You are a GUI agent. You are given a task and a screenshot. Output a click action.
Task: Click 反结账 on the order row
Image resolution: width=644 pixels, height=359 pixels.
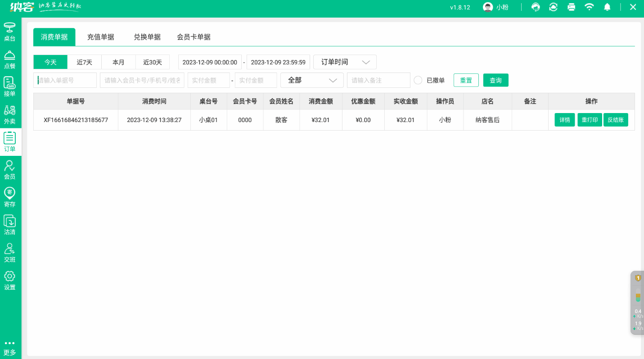pyautogui.click(x=616, y=120)
